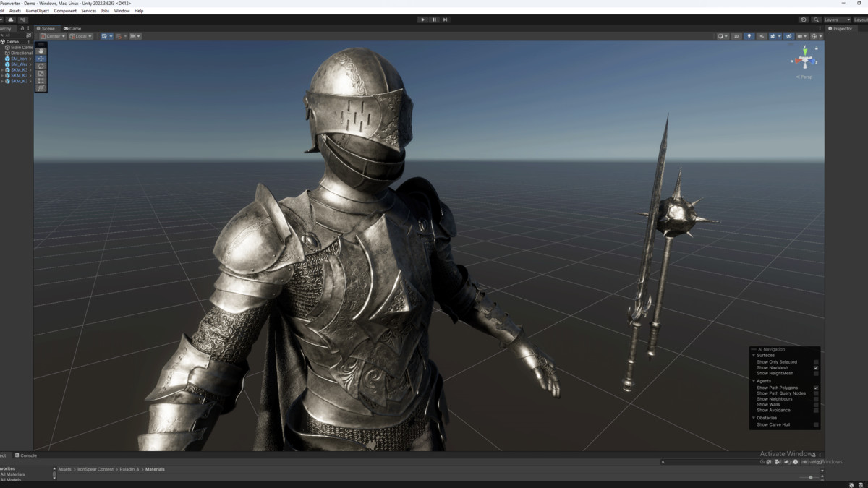The height and width of the screenshot is (488, 868).
Task: Collapse the Obstacles section
Action: point(754,418)
